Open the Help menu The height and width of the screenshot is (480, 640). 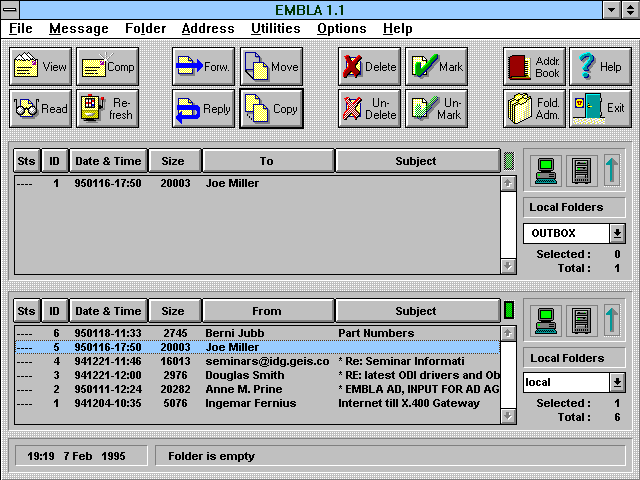398,29
